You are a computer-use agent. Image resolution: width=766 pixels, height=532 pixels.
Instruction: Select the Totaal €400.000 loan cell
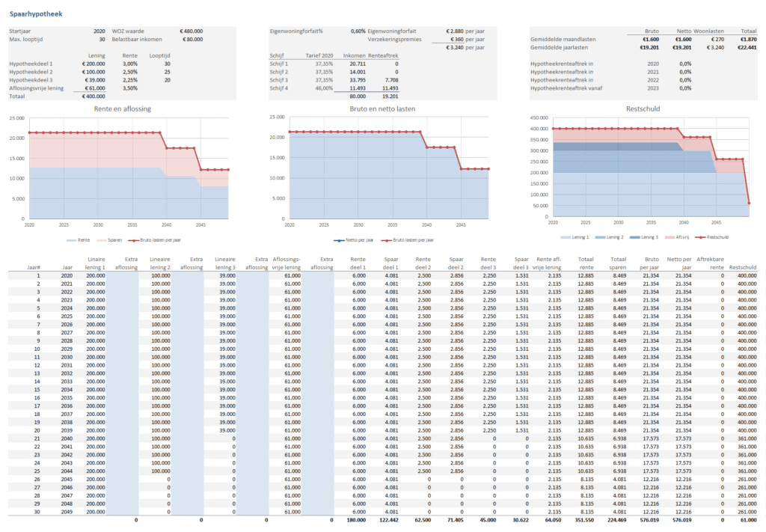point(94,96)
